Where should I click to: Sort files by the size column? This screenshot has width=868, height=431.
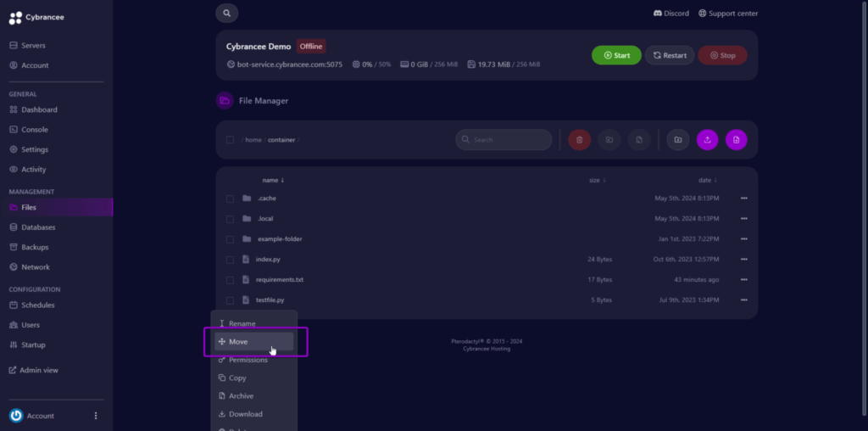click(597, 180)
